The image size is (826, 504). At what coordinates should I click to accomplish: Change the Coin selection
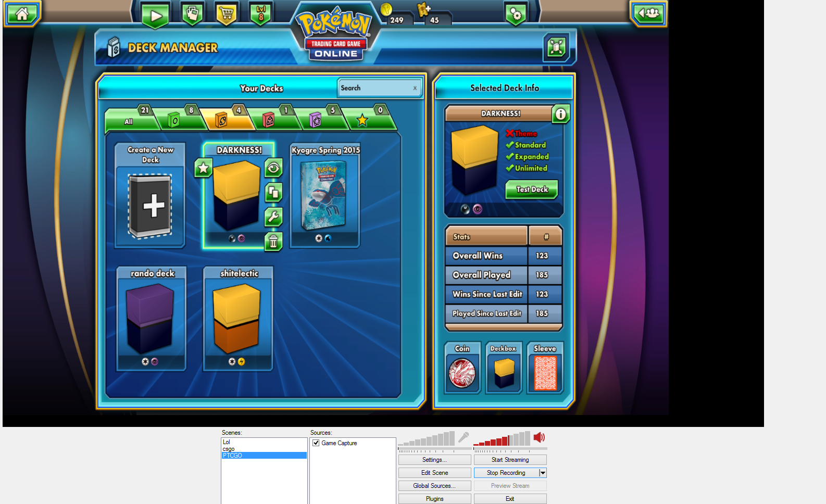coord(462,367)
